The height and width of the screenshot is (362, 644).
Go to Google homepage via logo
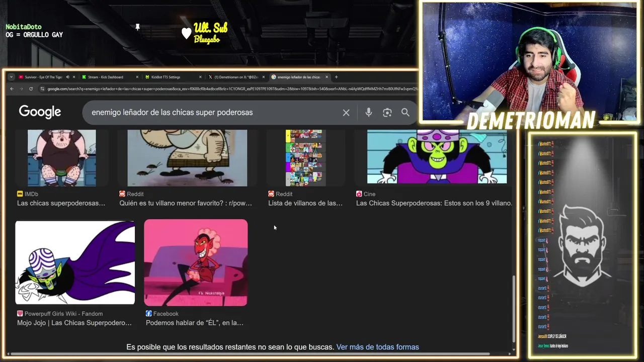(40, 112)
